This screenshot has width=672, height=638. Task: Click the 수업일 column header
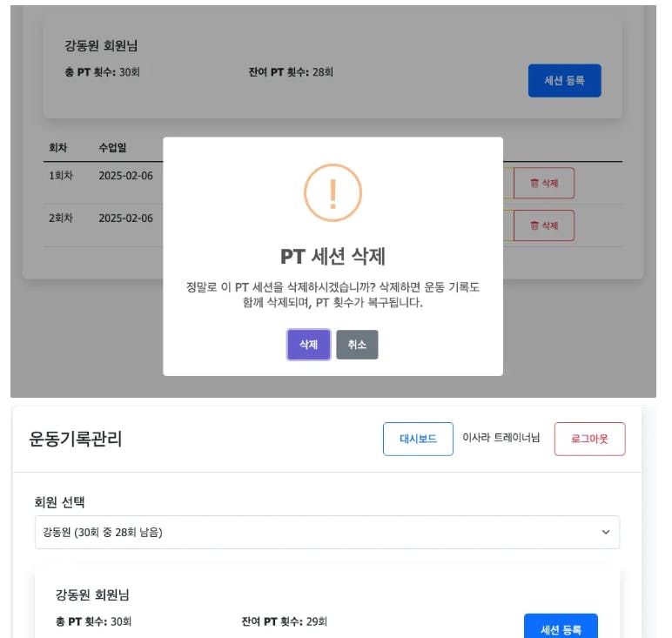pos(112,148)
